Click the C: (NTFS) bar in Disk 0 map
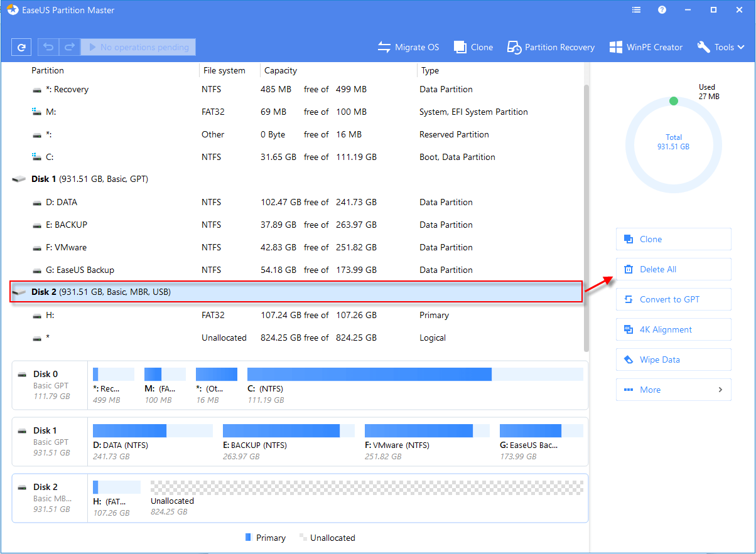This screenshot has width=756, height=554. point(415,375)
